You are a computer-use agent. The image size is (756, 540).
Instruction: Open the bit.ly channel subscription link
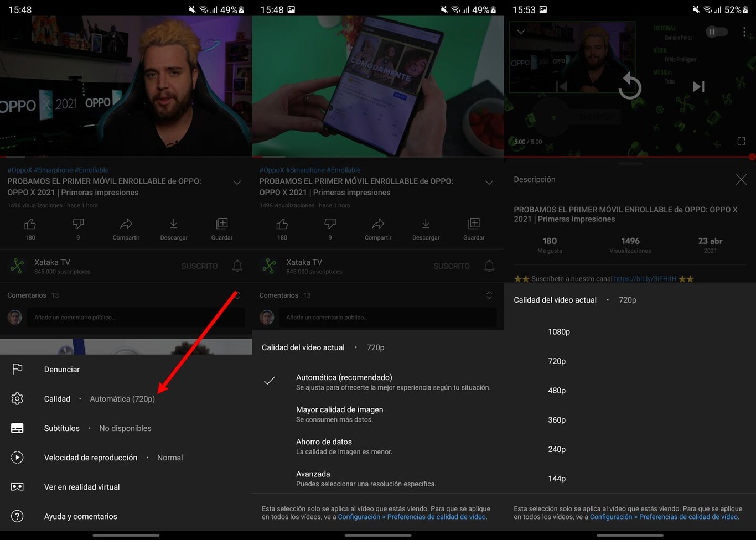click(645, 279)
